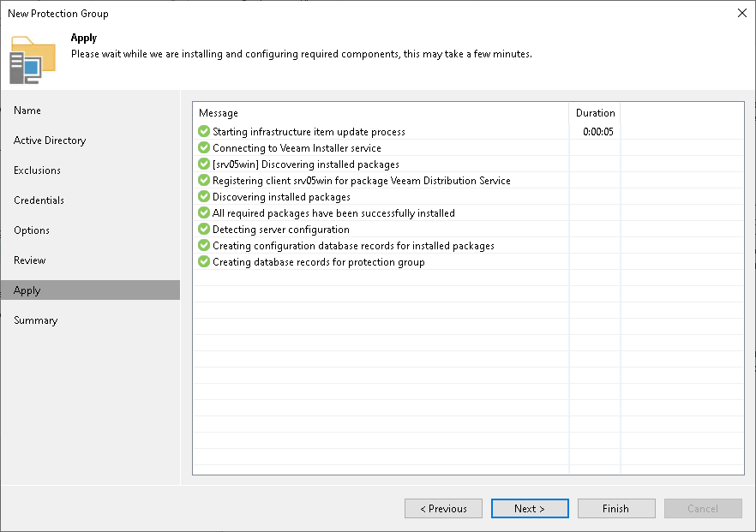Click the Finish button
Viewport: 756px width, 532px height.
pos(616,508)
